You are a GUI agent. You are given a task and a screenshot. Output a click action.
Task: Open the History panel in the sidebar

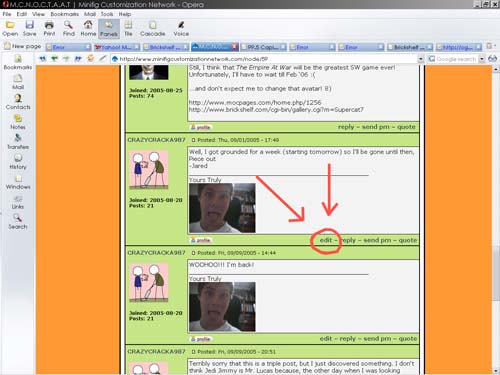pos(18,162)
